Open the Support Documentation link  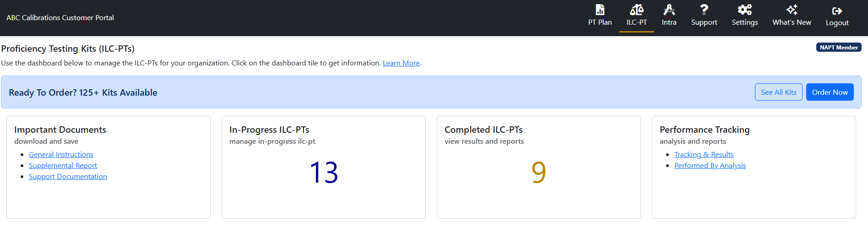[68, 177]
